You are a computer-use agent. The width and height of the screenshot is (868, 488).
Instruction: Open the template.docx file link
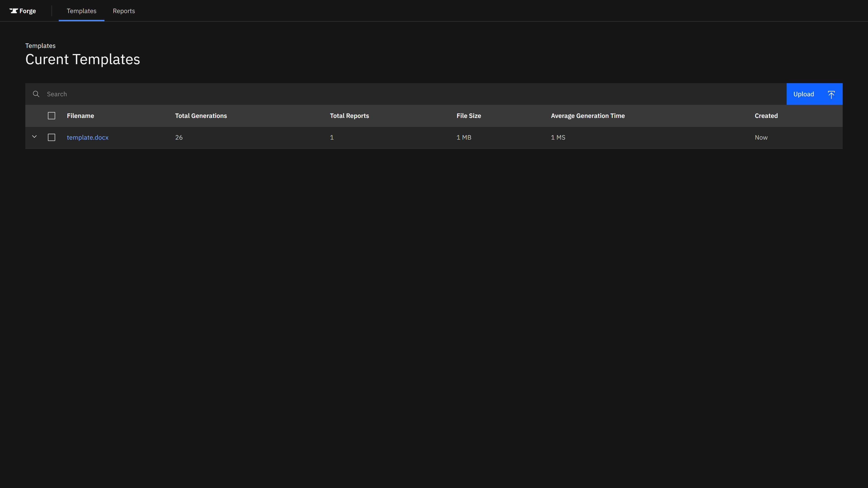(88, 137)
